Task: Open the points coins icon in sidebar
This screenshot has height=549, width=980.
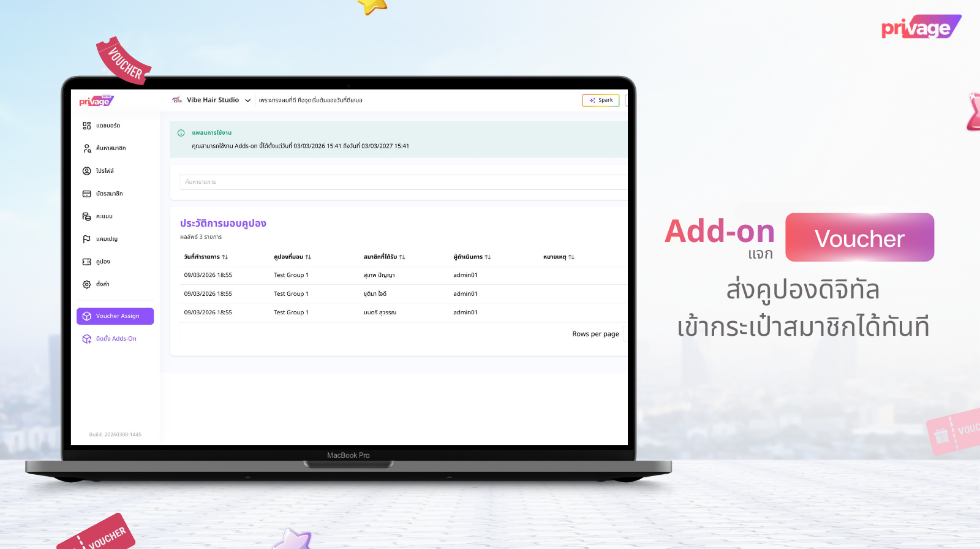Action: (87, 216)
